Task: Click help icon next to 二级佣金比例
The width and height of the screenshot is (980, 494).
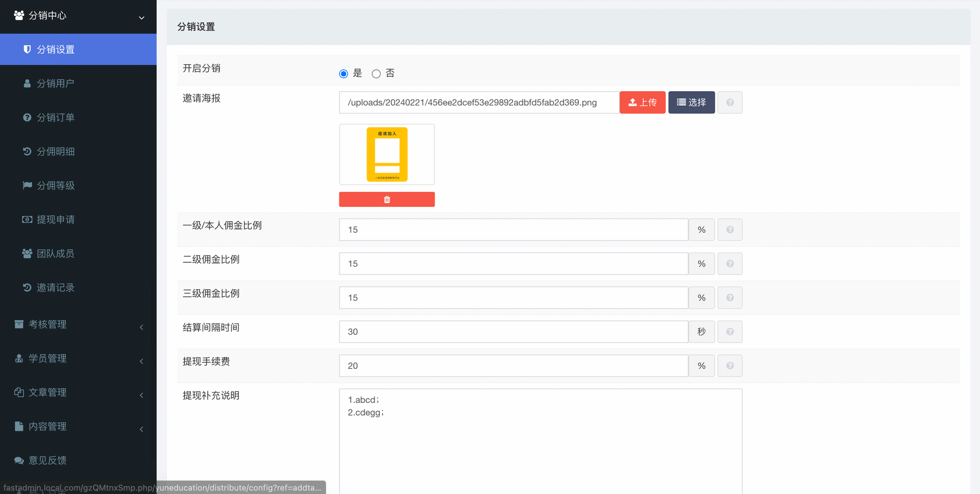Action: [730, 264]
